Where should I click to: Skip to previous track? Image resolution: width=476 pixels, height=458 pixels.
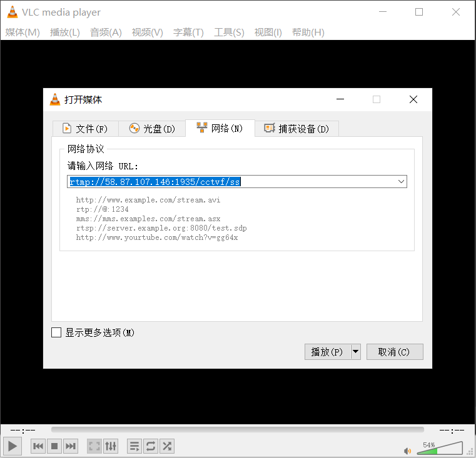[38, 446]
